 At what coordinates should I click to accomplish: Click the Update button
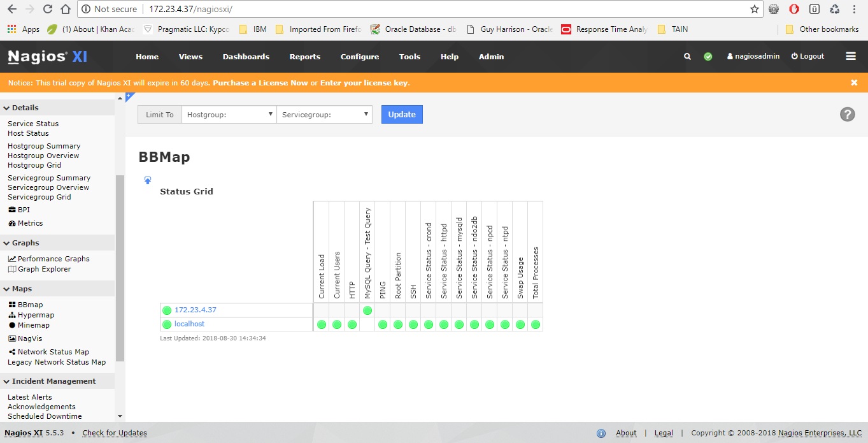click(x=402, y=115)
